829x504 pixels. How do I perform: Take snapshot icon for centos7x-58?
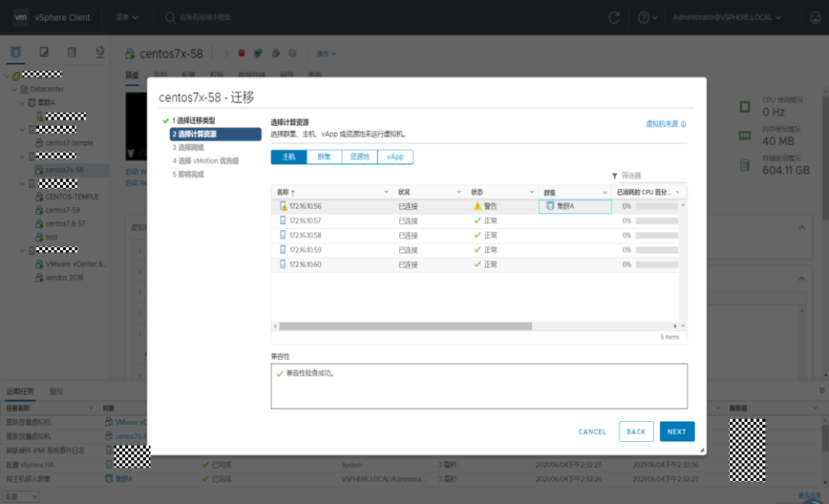(x=292, y=53)
